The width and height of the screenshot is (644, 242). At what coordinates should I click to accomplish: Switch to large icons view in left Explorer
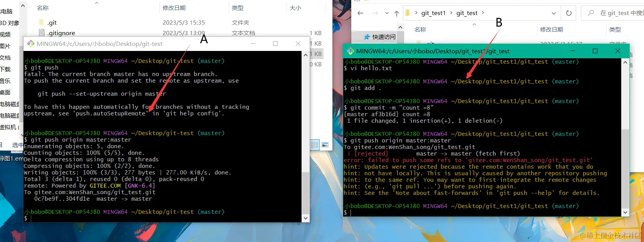tap(325, 145)
